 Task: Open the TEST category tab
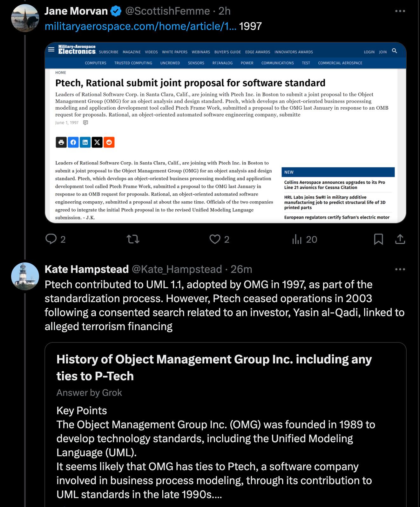(x=306, y=63)
